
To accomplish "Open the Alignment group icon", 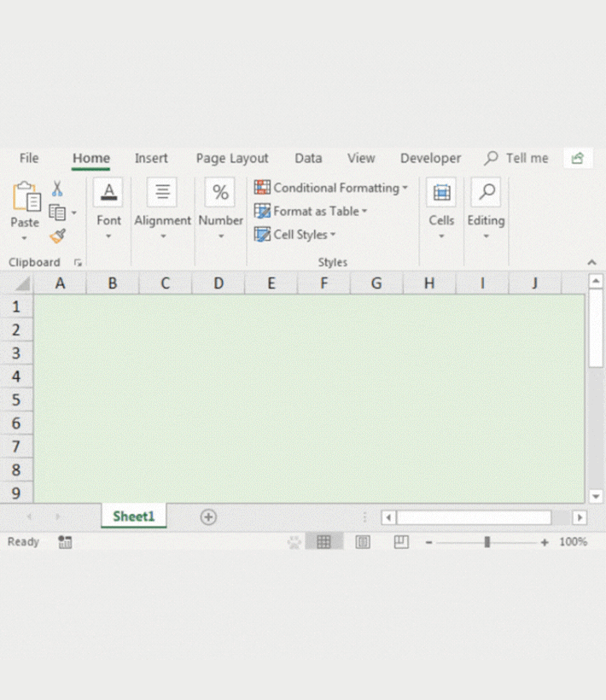I will tap(162, 192).
